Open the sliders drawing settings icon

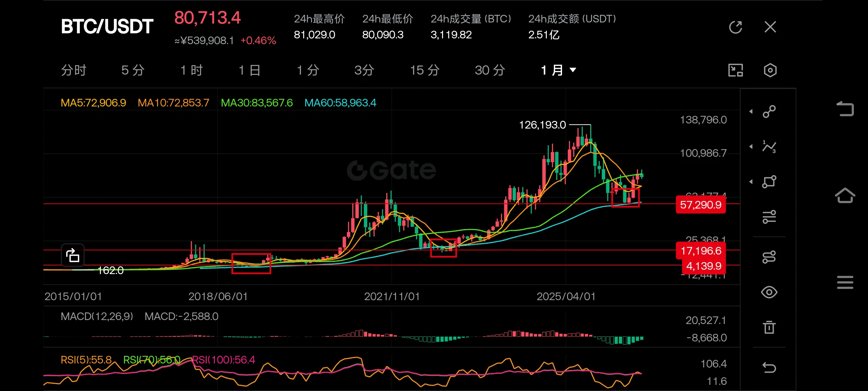pyautogui.click(x=769, y=217)
